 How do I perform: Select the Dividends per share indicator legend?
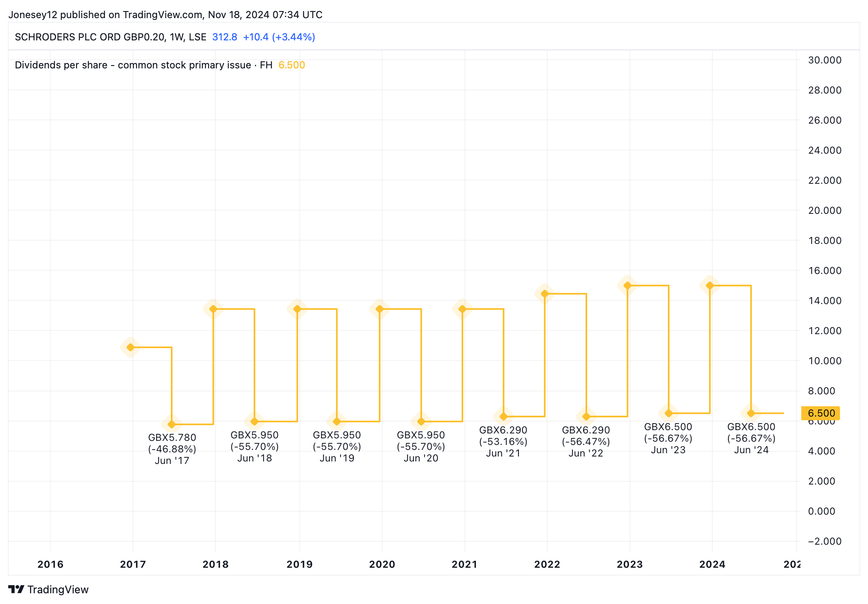pyautogui.click(x=144, y=65)
